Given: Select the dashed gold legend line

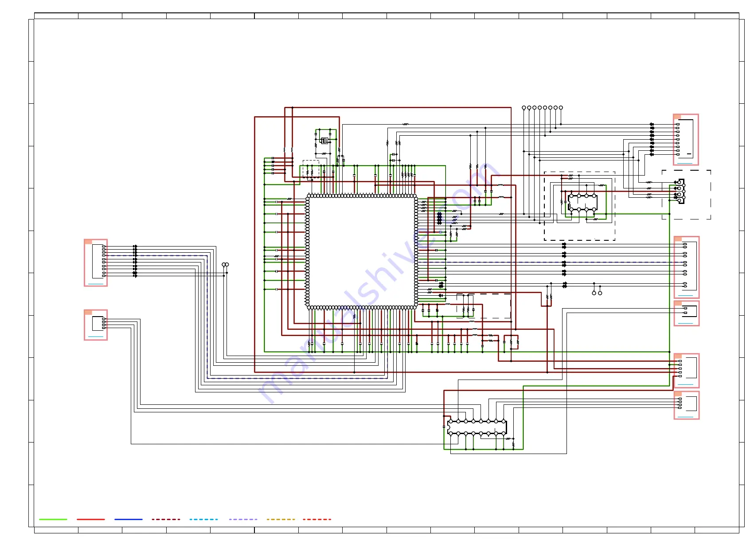Looking at the screenshot, I should tap(281, 519).
